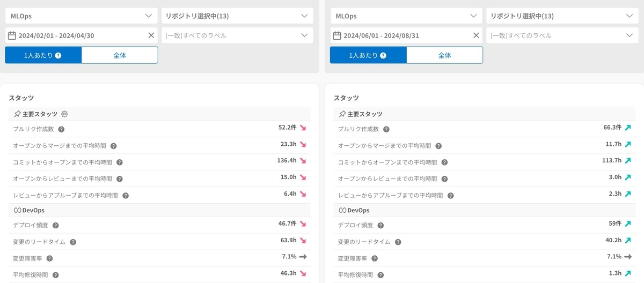Click help icon next to right レビューからアプルーブまでの平均時間

point(451,196)
